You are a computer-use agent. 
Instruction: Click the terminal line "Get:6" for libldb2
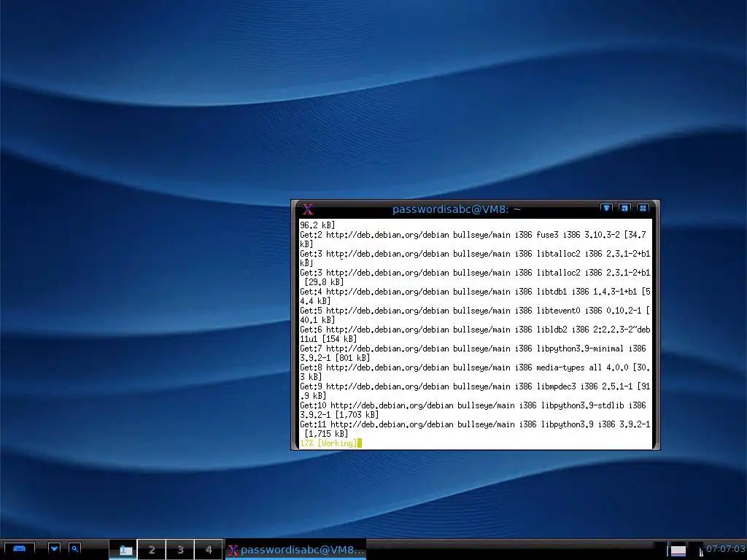(475, 330)
